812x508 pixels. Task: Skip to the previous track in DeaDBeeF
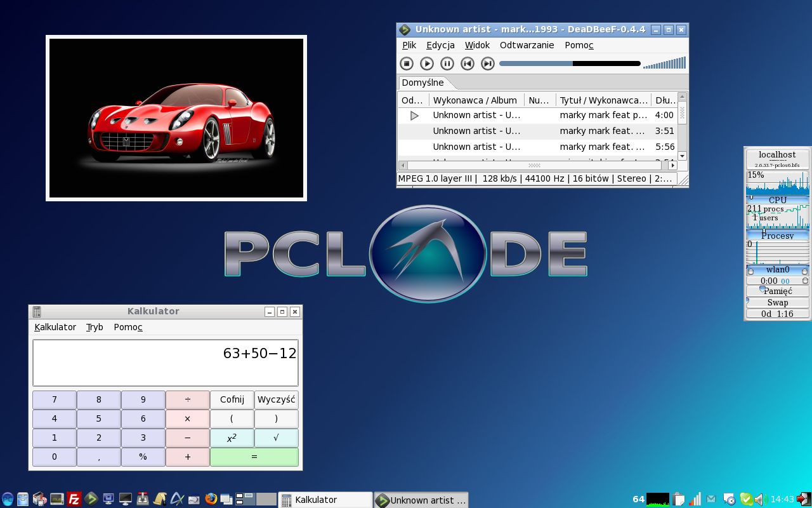(468, 63)
